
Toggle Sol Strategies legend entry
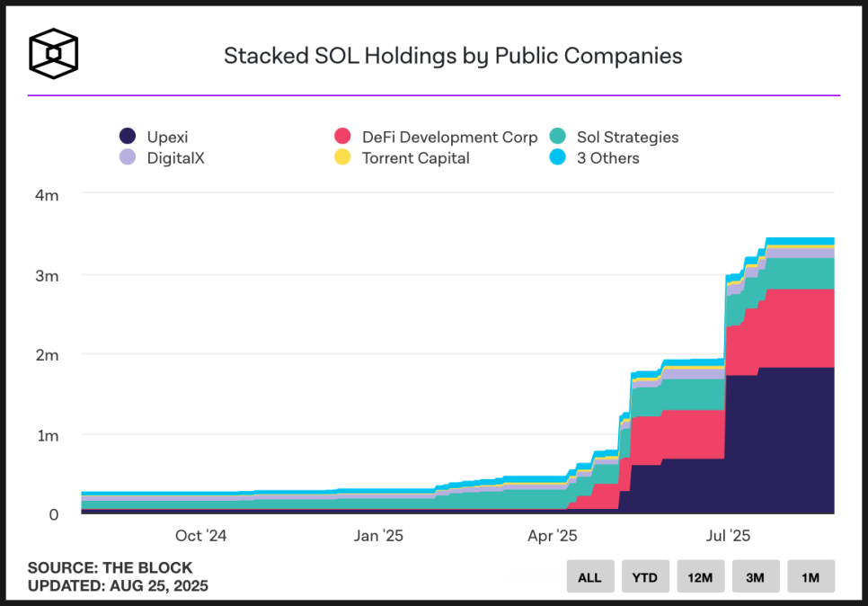[x=614, y=137]
